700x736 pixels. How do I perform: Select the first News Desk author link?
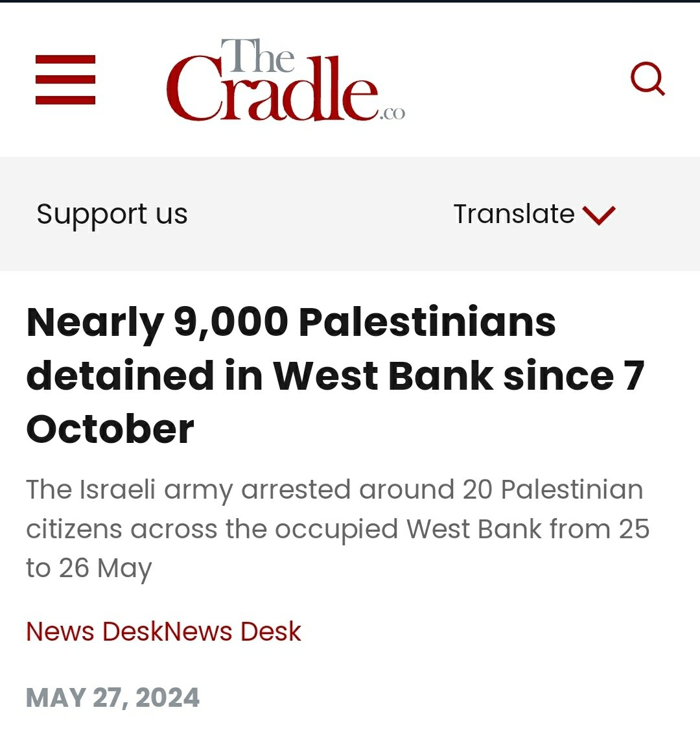[95, 631]
